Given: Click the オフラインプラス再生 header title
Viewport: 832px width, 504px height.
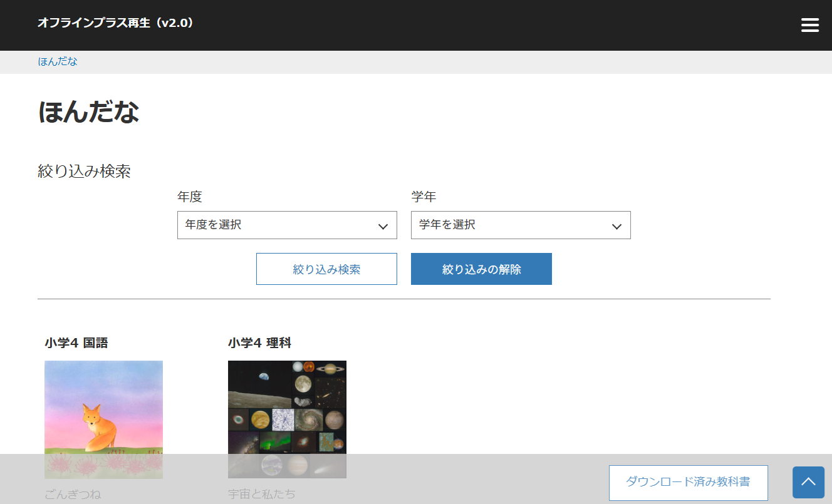Looking at the screenshot, I should pyautogui.click(x=115, y=23).
